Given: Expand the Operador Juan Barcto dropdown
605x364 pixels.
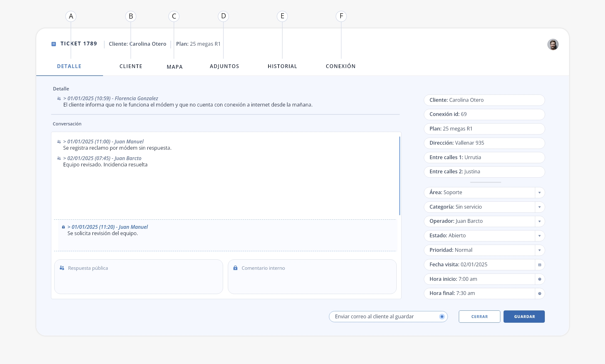Looking at the screenshot, I should (539, 221).
